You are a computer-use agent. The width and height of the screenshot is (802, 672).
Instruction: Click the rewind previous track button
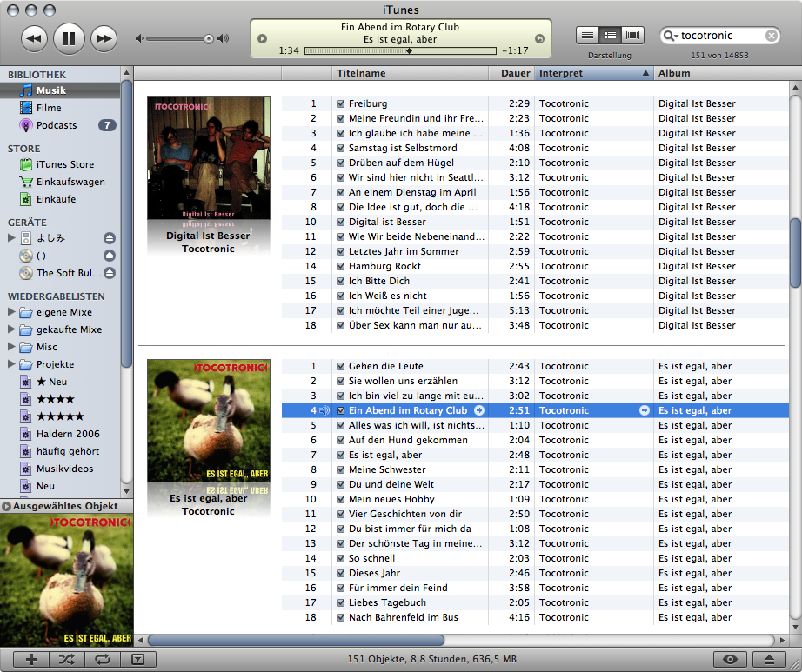pyautogui.click(x=34, y=38)
